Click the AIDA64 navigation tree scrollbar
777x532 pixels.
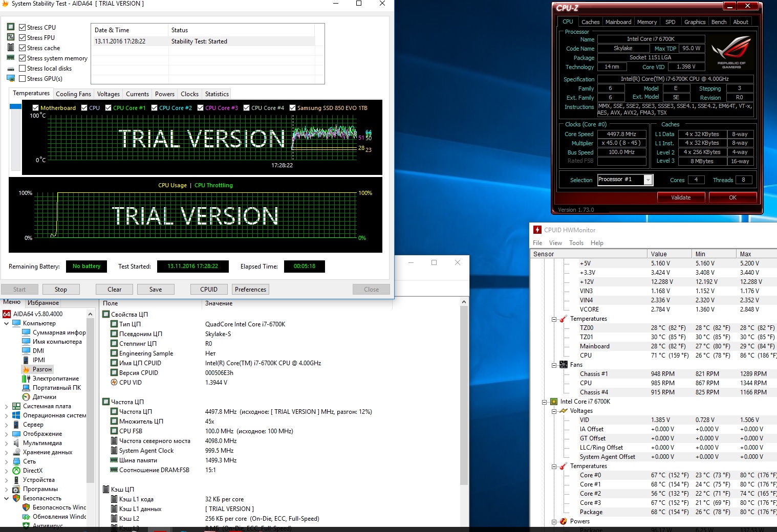point(90,401)
